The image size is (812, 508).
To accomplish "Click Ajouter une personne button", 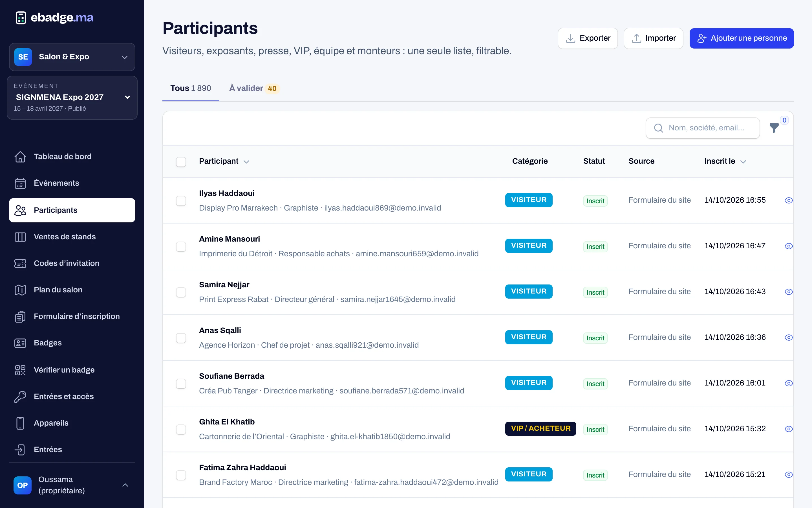I will [742, 38].
